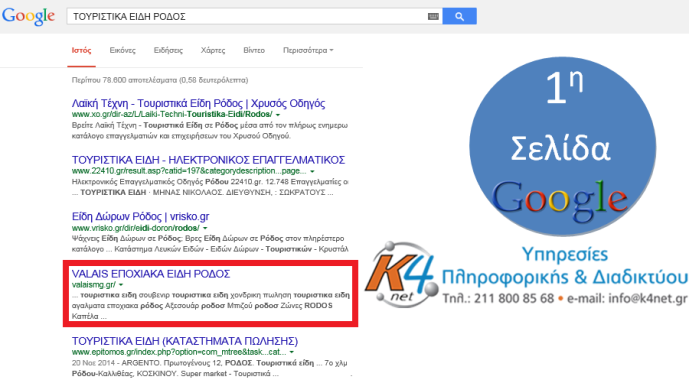689x383 pixels.
Task: Click the www.22410.gr green URL text
Action: [189, 171]
